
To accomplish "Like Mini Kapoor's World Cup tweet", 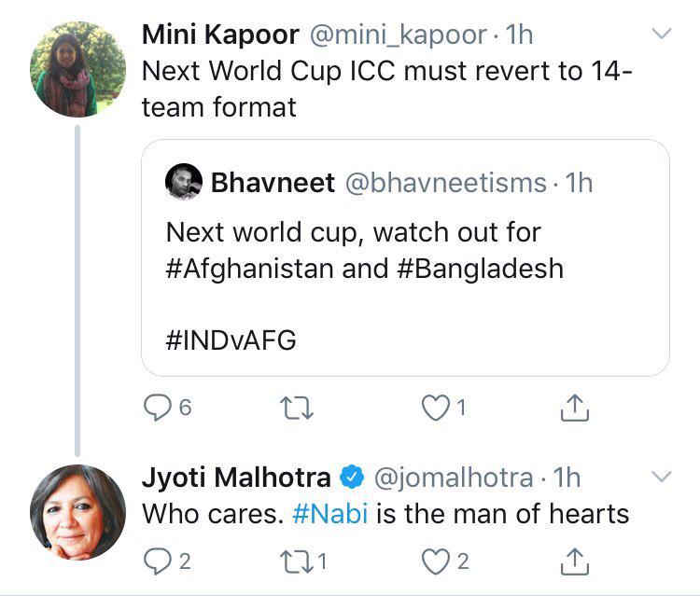I will point(434,407).
